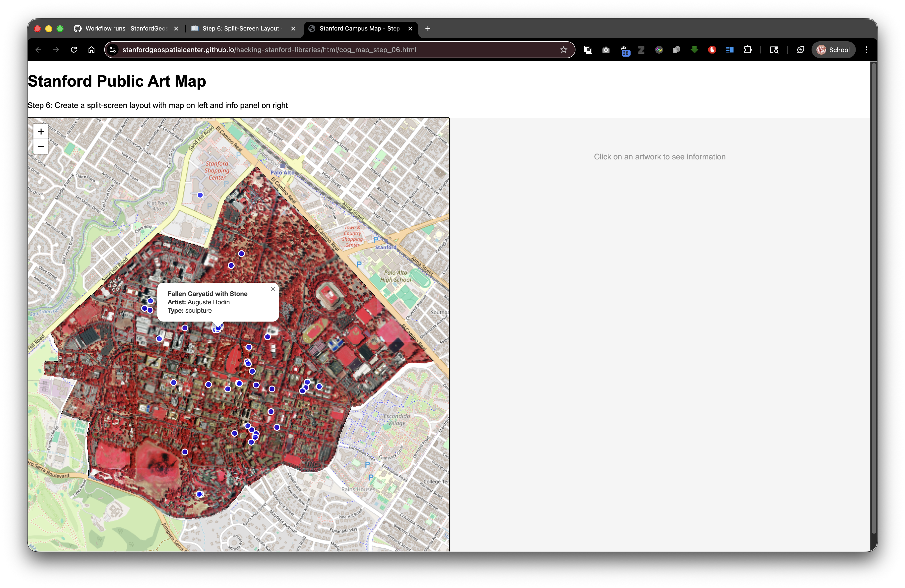Bookmark the page with the star icon

coord(564,49)
